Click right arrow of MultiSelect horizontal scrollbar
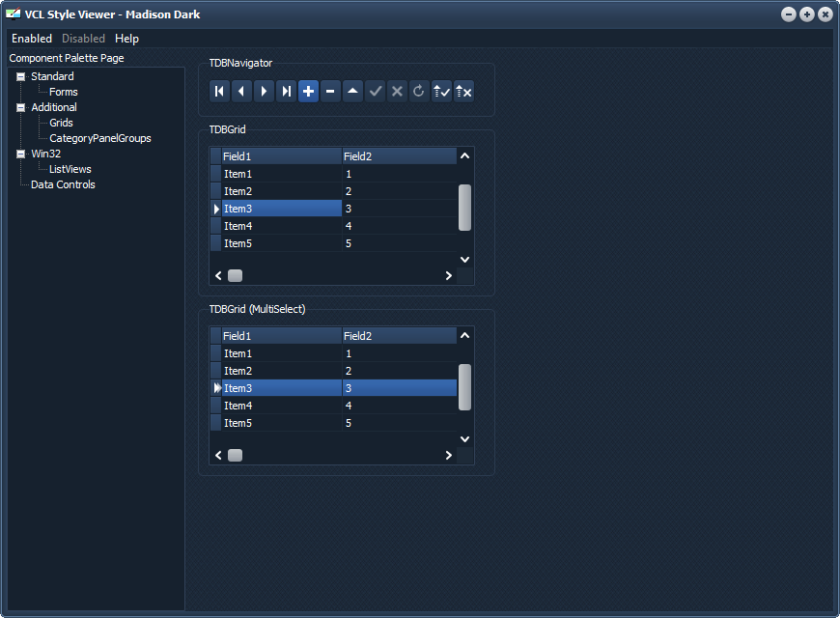 click(449, 455)
